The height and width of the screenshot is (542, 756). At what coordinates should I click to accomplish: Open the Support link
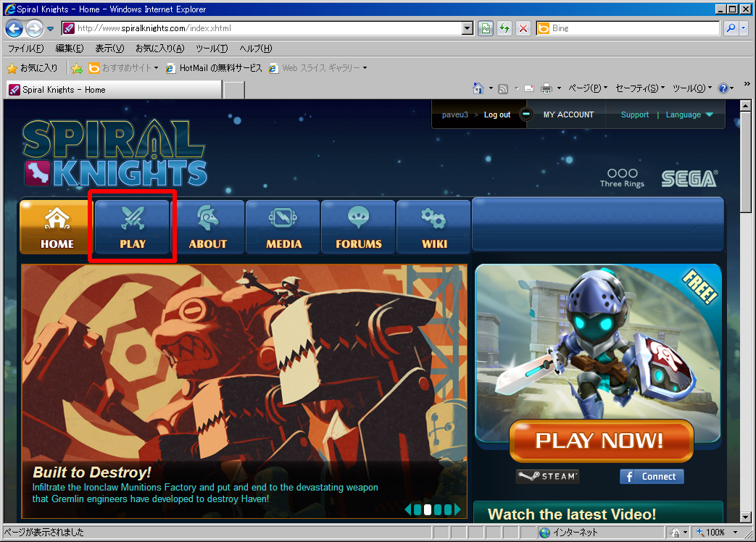coord(634,114)
